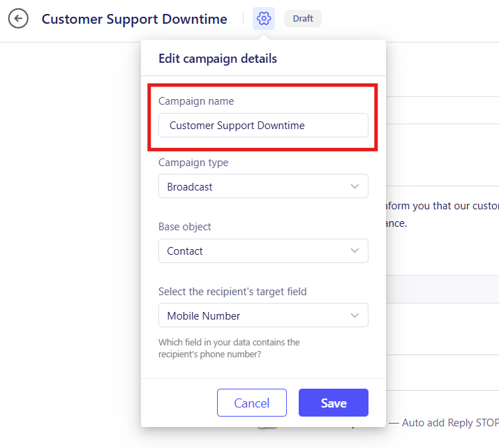
Task: Click the recipient phone number helper text
Action: pyautogui.click(x=229, y=348)
